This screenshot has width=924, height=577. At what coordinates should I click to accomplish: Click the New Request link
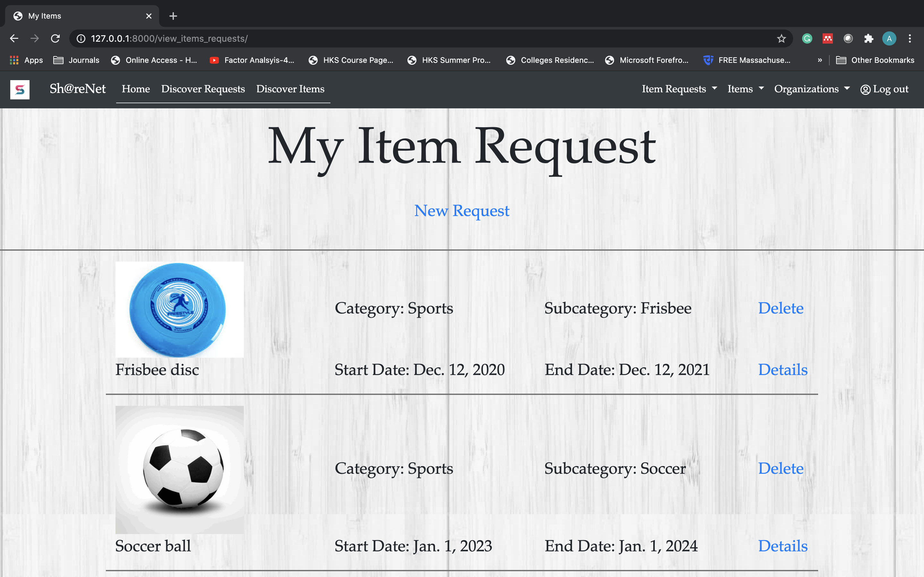click(462, 211)
